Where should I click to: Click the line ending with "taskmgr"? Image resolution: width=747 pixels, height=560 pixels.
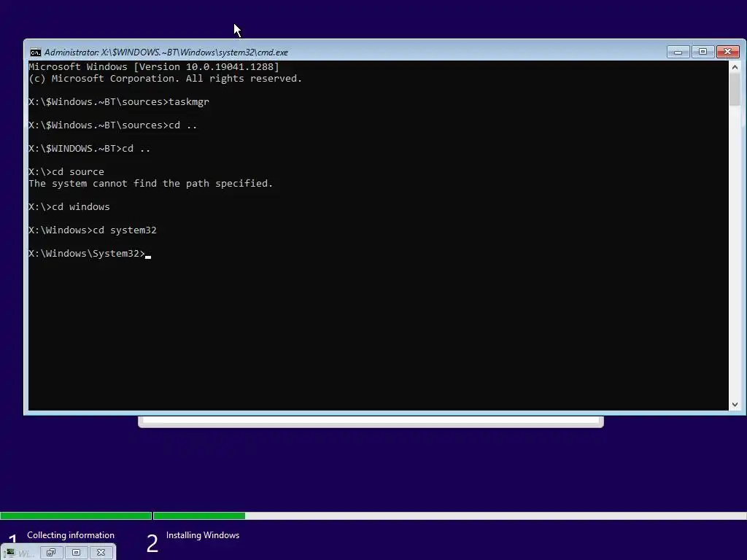click(119, 102)
